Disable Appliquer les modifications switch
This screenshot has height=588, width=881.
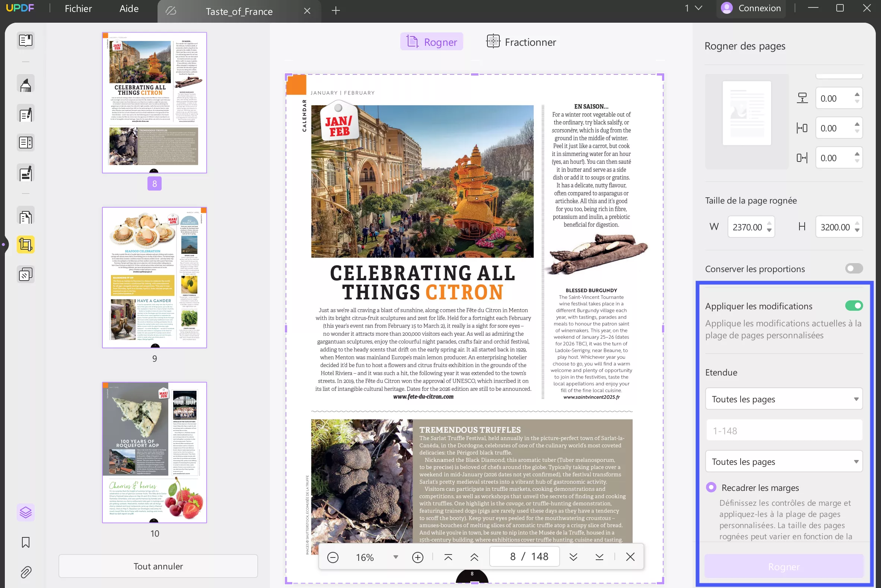(x=853, y=306)
